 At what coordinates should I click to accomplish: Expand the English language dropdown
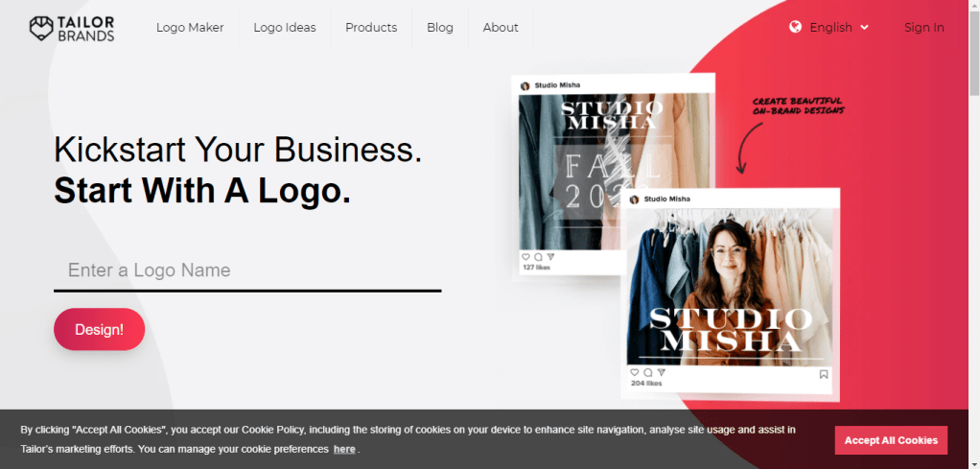pos(830,27)
